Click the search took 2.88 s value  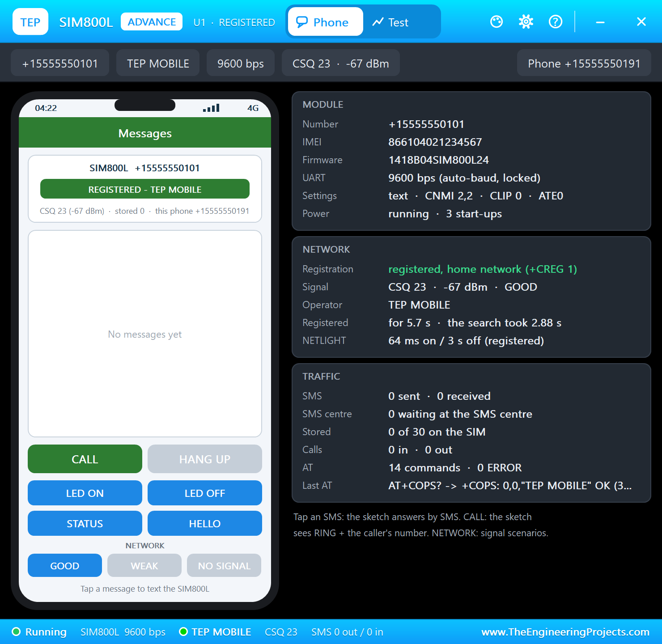point(504,322)
